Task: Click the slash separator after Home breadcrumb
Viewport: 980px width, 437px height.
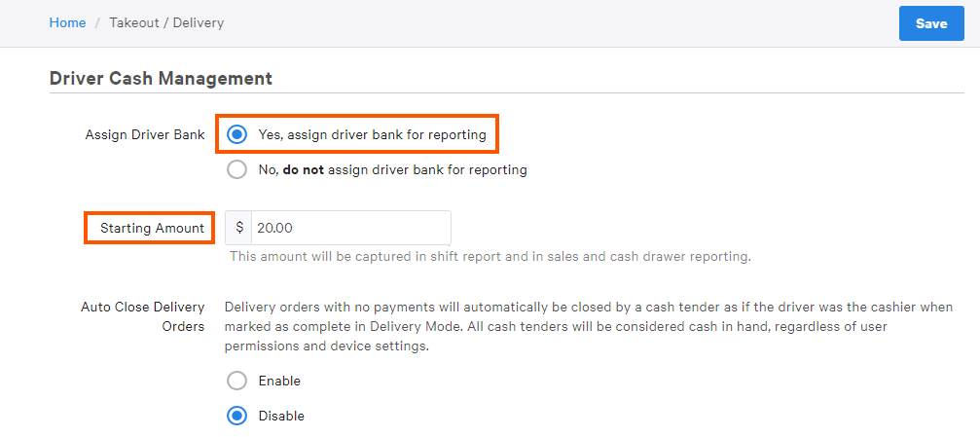Action: tap(97, 22)
